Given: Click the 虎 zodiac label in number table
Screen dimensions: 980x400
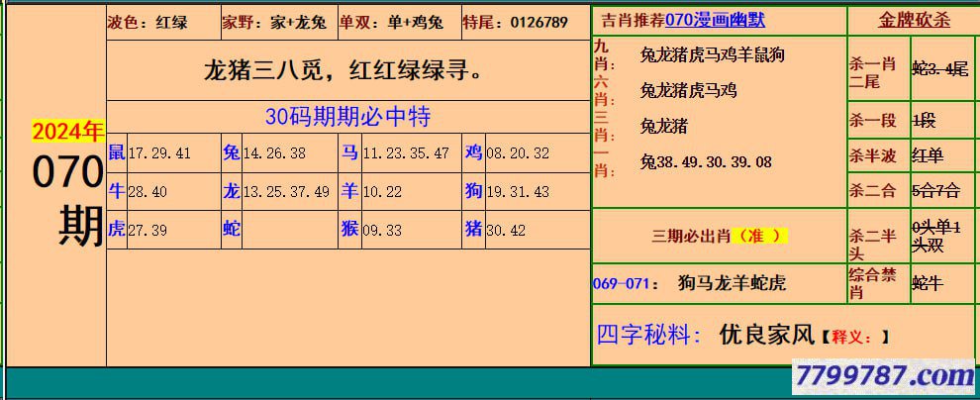Looking at the screenshot, I should 117,229.
